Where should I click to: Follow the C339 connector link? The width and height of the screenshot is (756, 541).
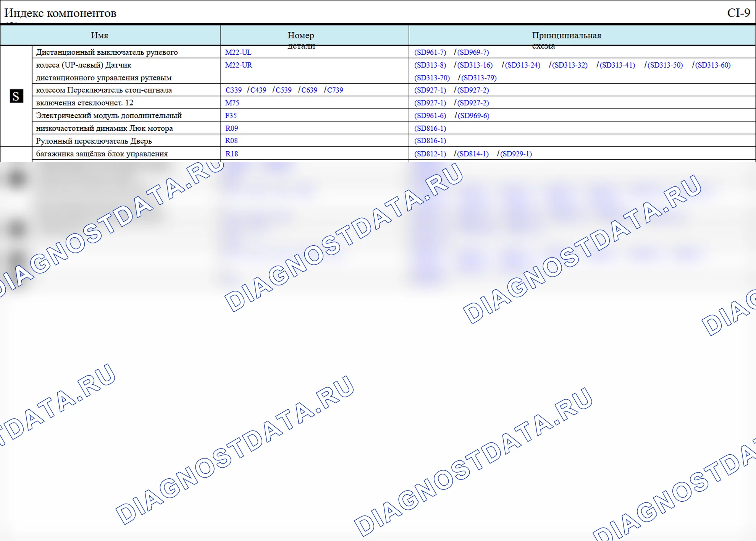[x=234, y=90]
